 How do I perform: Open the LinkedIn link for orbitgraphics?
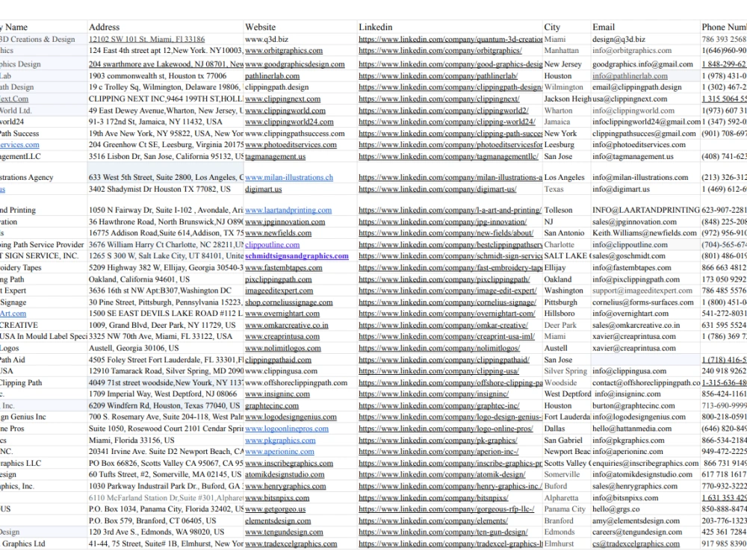(x=440, y=51)
